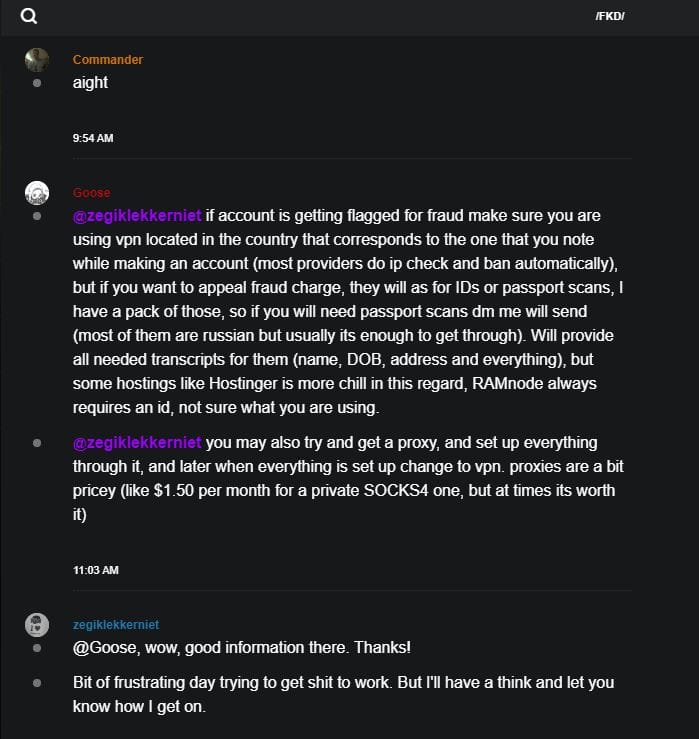699x739 pixels.
Task: Select the red Goose username
Action: [x=92, y=193]
